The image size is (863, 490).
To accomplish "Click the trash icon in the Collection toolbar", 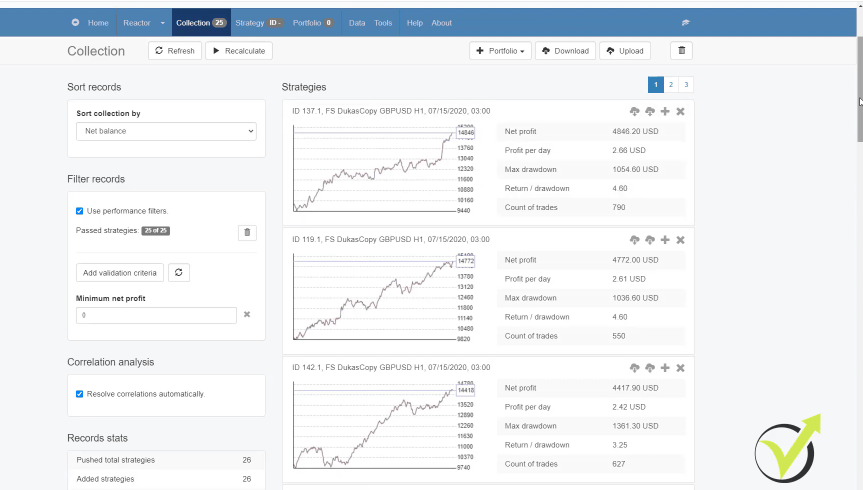I will (681, 51).
